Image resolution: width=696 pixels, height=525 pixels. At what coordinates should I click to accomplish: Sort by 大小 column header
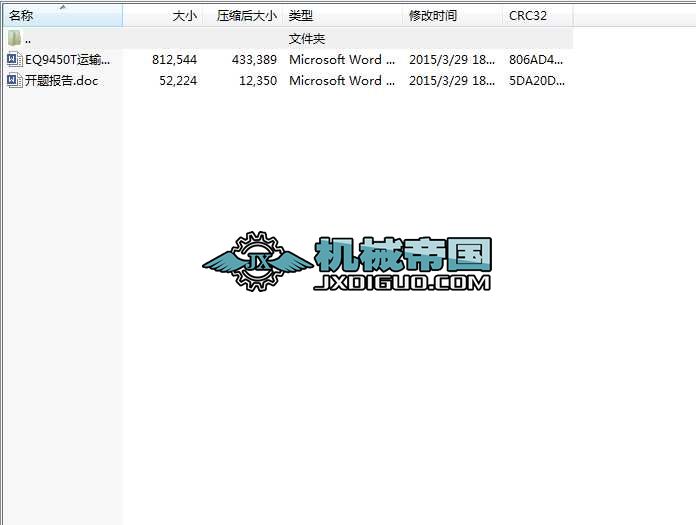(162, 16)
